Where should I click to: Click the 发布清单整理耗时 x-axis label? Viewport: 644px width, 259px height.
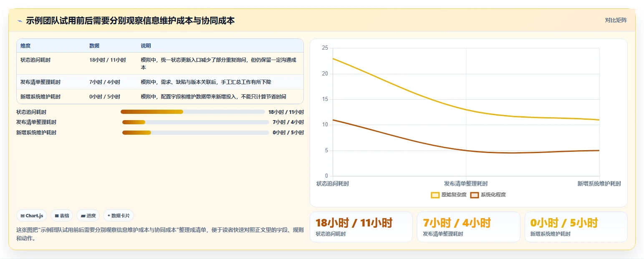(x=466, y=184)
